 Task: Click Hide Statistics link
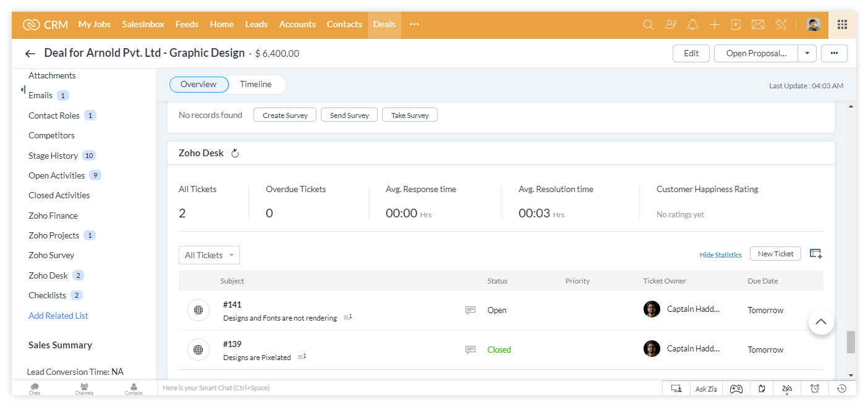tap(720, 255)
